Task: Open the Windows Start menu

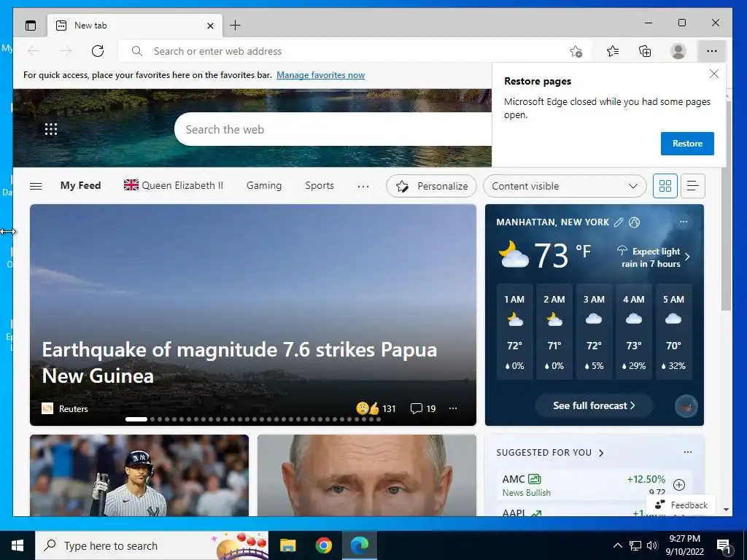Action: click(x=18, y=545)
